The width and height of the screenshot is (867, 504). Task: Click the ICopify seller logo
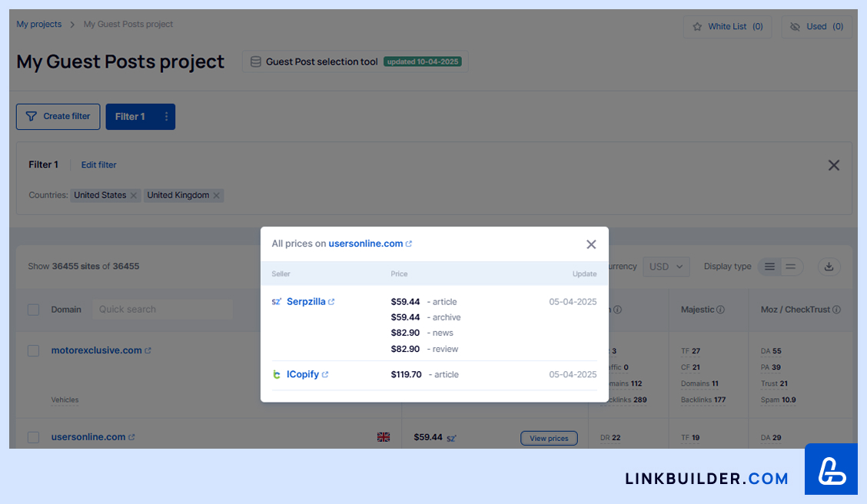(277, 375)
